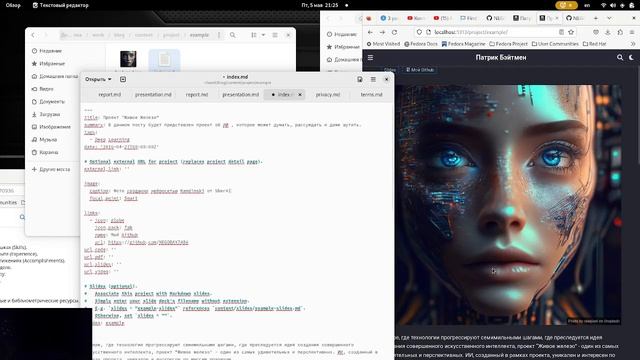640x360 pixels.
Task: Open the file manager view options dropdown
Action: tap(263, 35)
